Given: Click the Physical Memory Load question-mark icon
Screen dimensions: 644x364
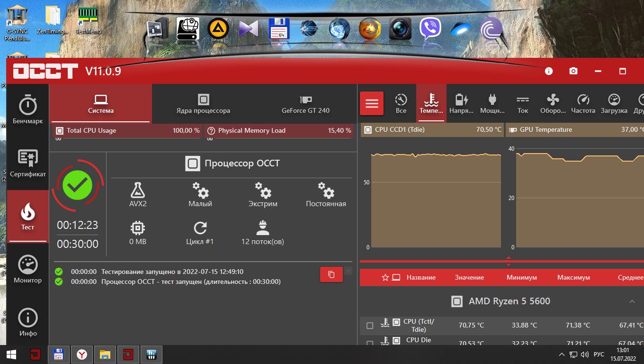Looking at the screenshot, I should (211, 131).
